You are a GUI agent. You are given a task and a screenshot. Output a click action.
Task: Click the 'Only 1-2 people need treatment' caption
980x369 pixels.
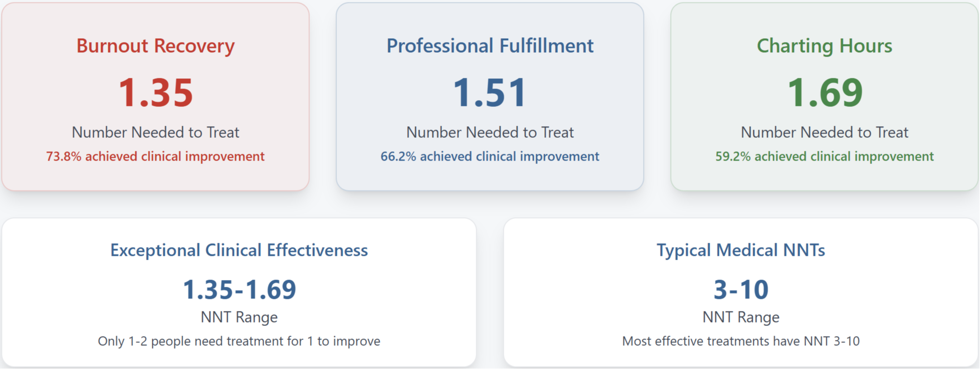pyautogui.click(x=239, y=341)
